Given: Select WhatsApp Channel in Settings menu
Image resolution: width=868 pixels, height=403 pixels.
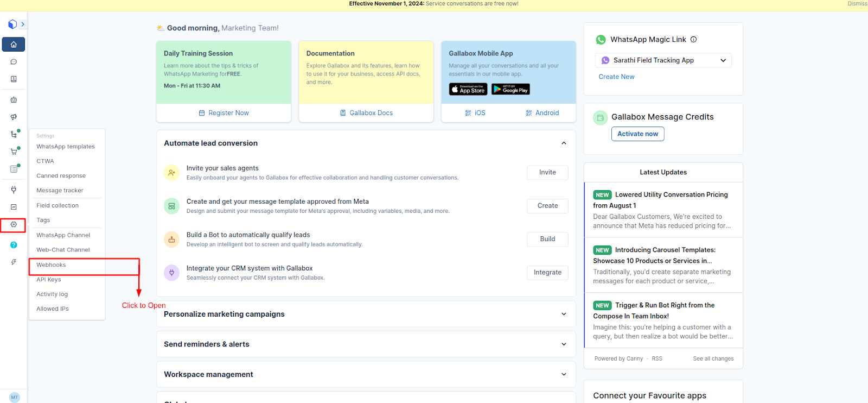Looking at the screenshot, I should pyautogui.click(x=63, y=235).
